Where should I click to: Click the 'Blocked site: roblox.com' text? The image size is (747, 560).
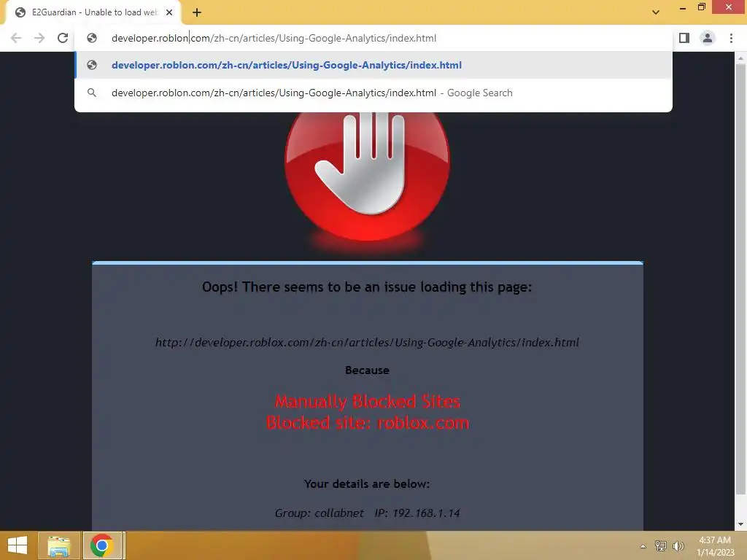point(368,423)
